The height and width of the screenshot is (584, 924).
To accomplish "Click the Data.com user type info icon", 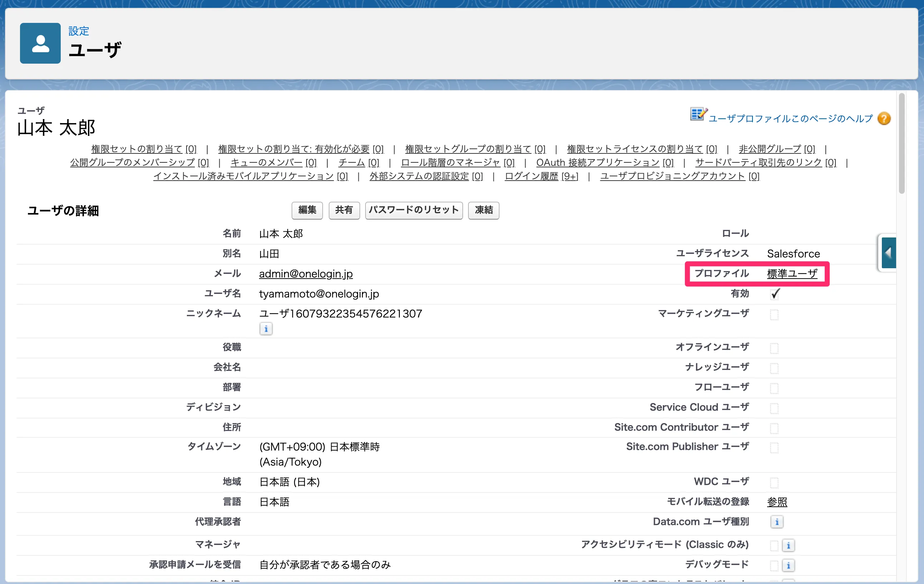I will pyautogui.click(x=777, y=522).
